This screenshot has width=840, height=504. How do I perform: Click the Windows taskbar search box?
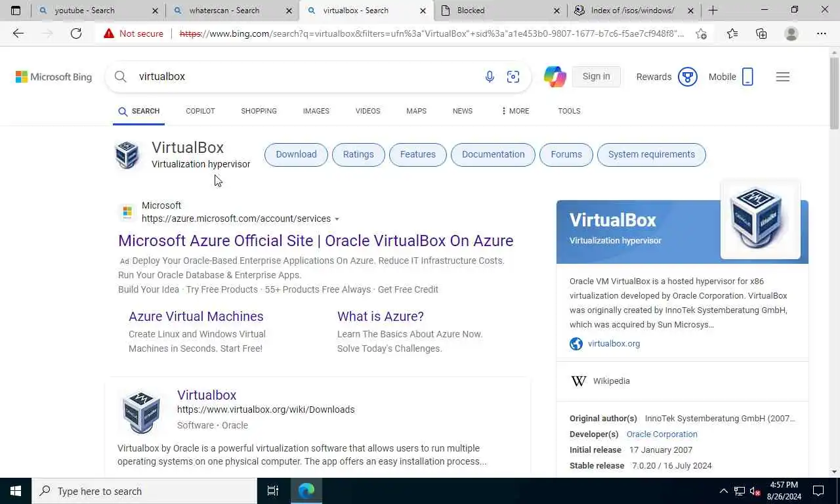click(144, 491)
